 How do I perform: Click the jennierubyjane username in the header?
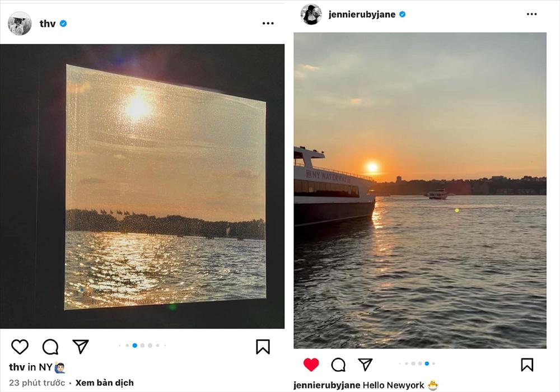[362, 15]
